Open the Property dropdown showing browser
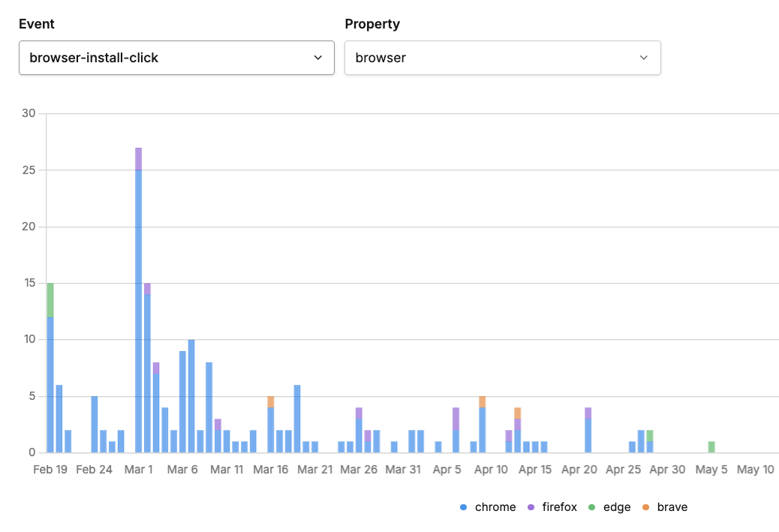The image size is (779, 532). click(502, 58)
